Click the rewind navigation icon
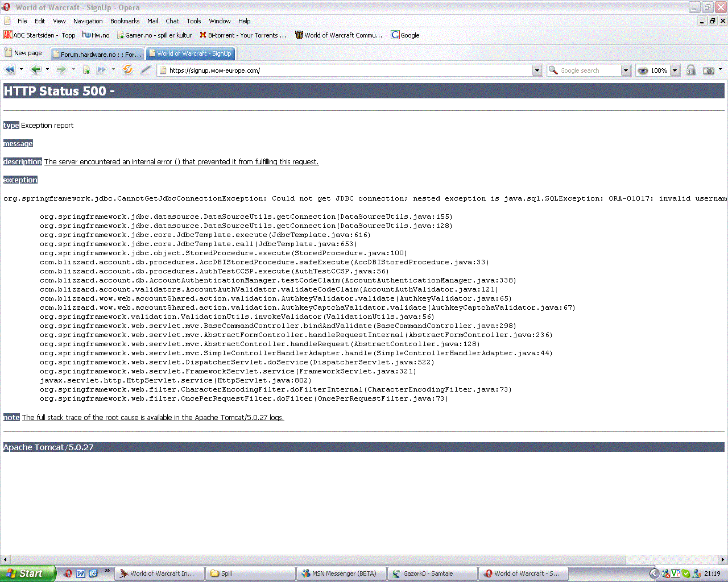The height and width of the screenshot is (582, 728). coord(10,70)
